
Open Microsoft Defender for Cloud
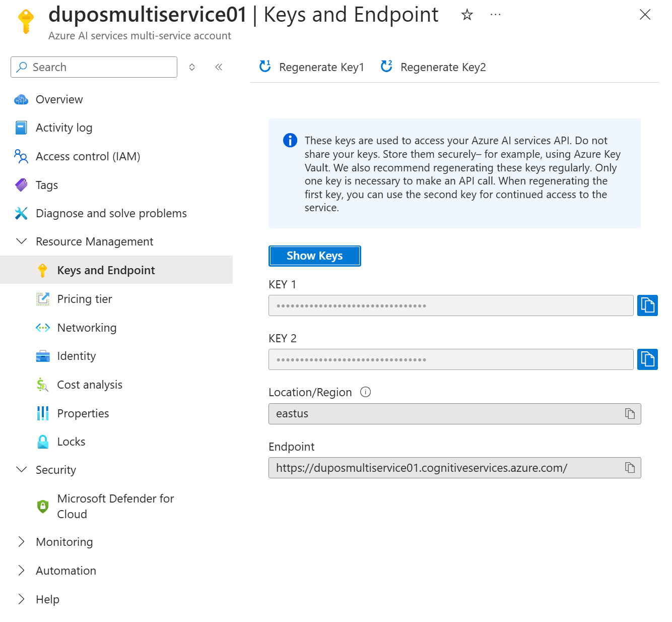point(116,506)
